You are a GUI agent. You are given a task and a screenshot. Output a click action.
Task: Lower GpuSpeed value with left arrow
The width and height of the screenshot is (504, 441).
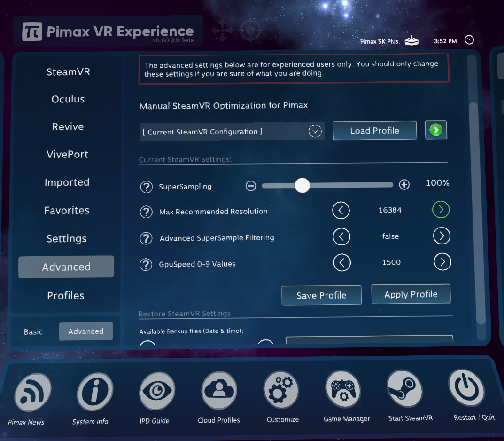click(x=342, y=263)
